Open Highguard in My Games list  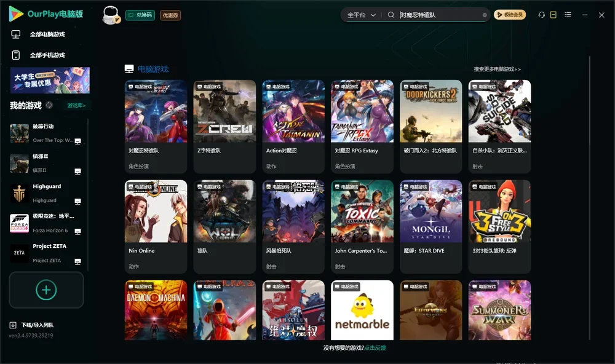(46, 193)
